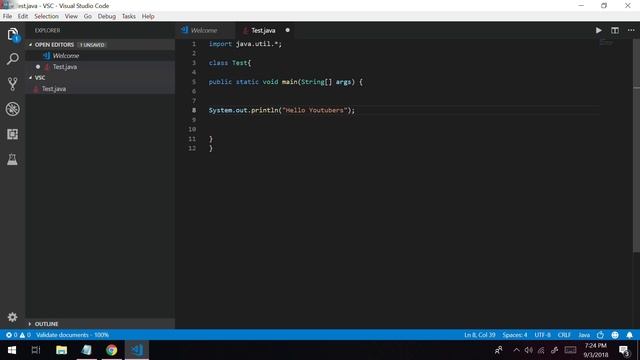Open the Extensions view
This screenshot has height=360, width=640.
[x=13, y=134]
